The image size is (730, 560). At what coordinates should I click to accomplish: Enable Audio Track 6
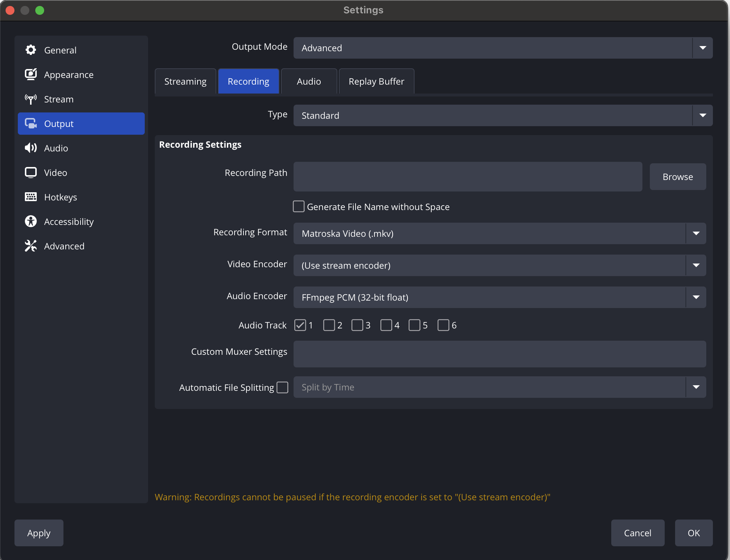coord(443,325)
